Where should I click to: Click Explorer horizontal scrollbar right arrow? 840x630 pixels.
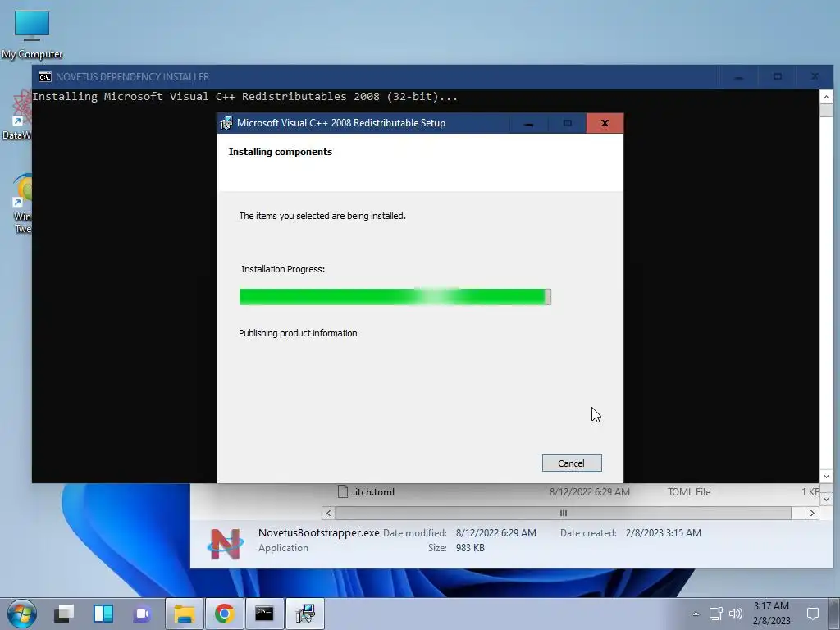click(812, 513)
